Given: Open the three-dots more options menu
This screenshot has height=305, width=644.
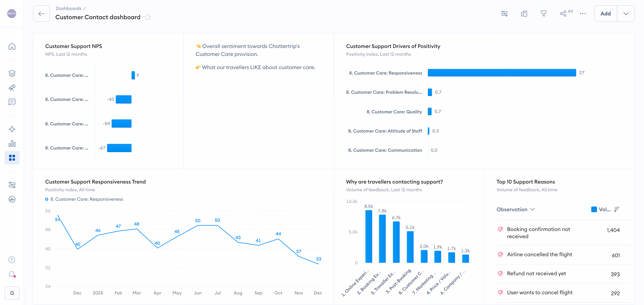Looking at the screenshot, I should pos(582,14).
